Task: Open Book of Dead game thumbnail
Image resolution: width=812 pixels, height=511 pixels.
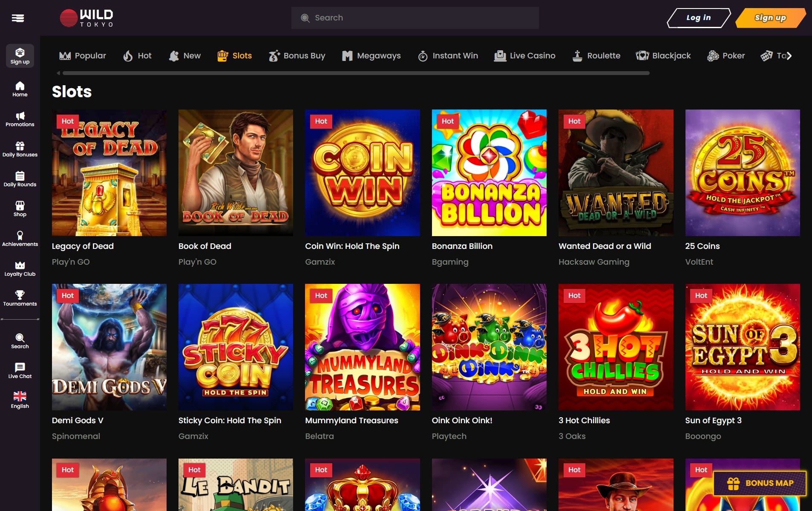Action: pyautogui.click(x=236, y=173)
